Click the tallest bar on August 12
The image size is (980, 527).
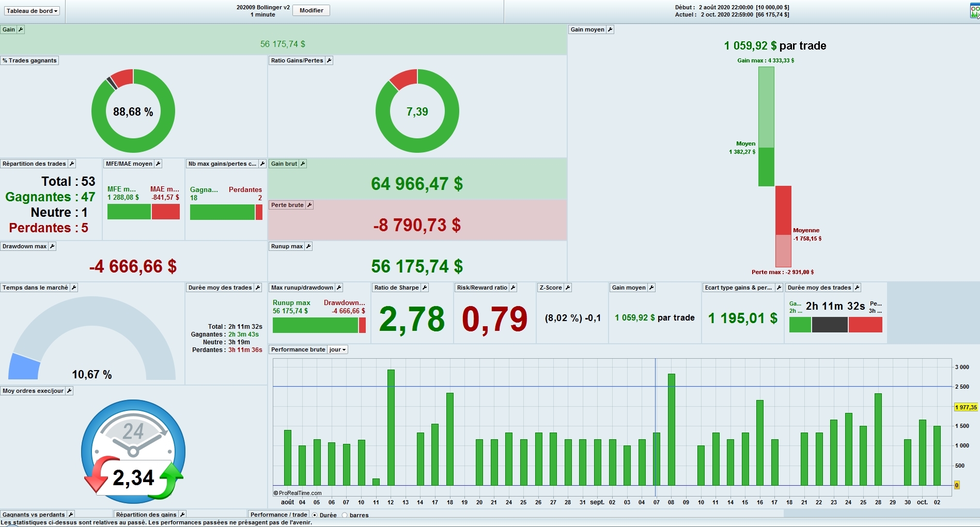[391, 427]
